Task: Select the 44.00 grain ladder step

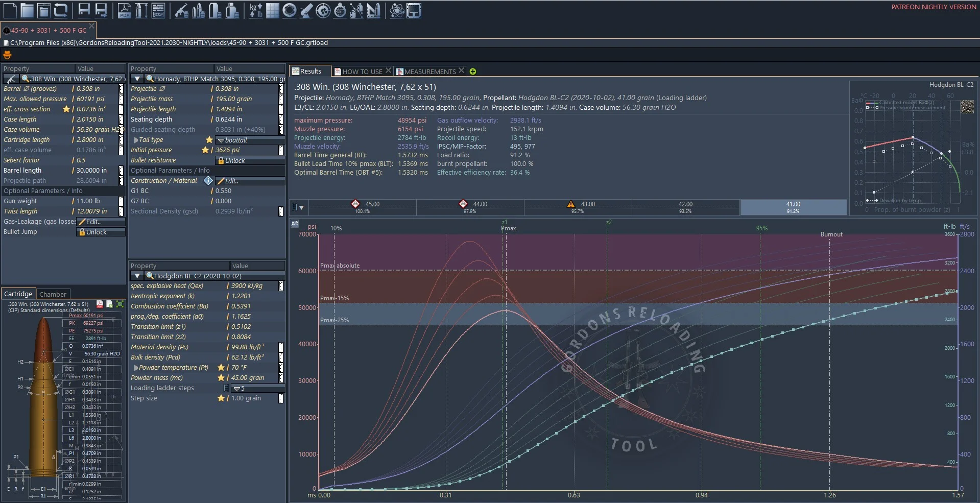Action: pos(470,207)
